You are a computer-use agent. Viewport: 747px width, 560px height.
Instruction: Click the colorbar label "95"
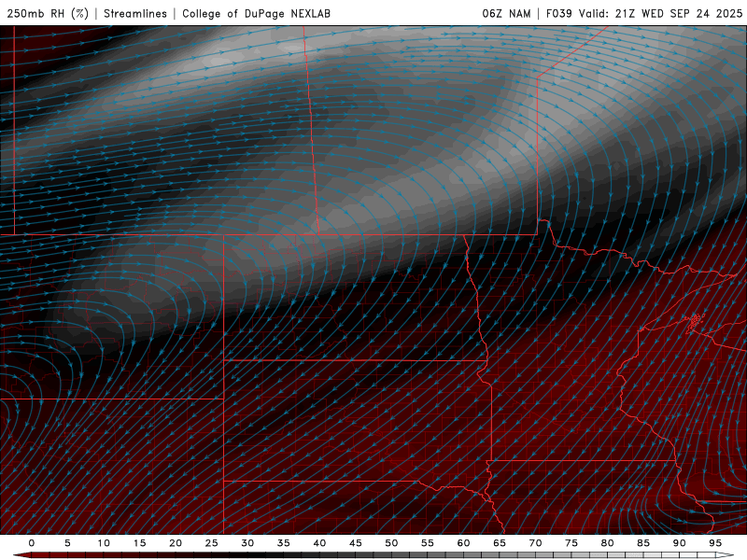715,543
